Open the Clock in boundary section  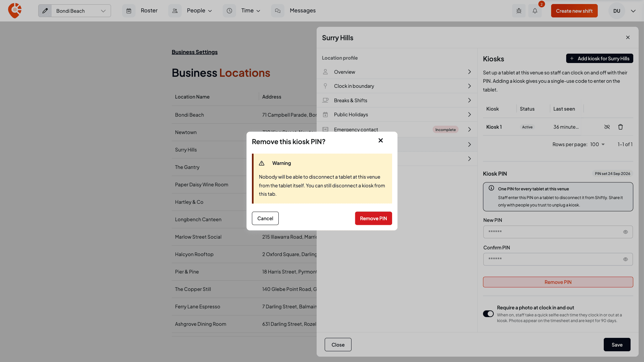tap(397, 86)
